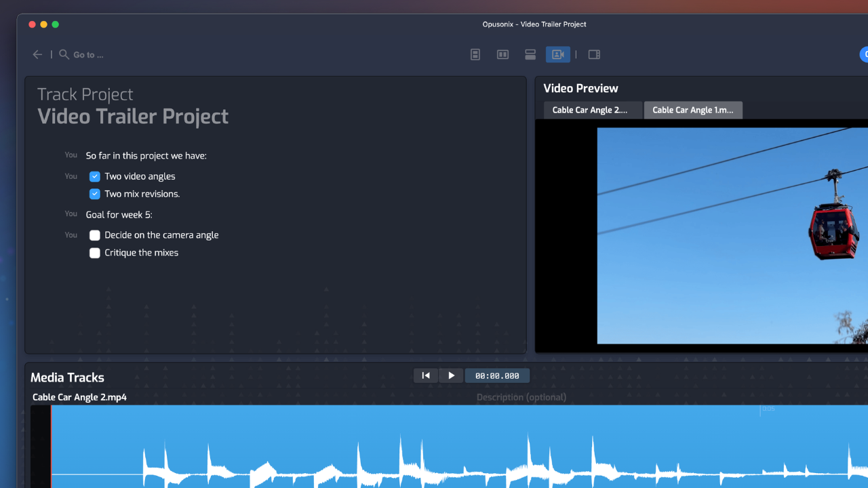
Task: Select the stacked rows layout icon
Action: (530, 55)
